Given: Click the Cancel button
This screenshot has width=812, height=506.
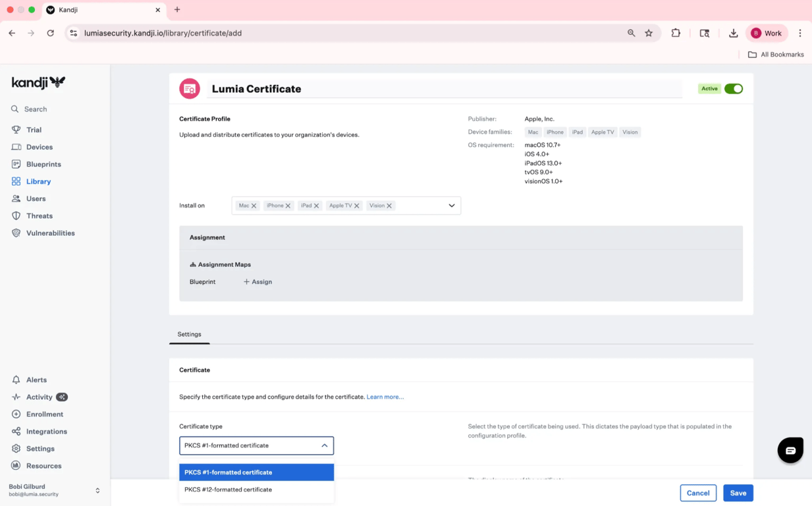Looking at the screenshot, I should coord(698,493).
